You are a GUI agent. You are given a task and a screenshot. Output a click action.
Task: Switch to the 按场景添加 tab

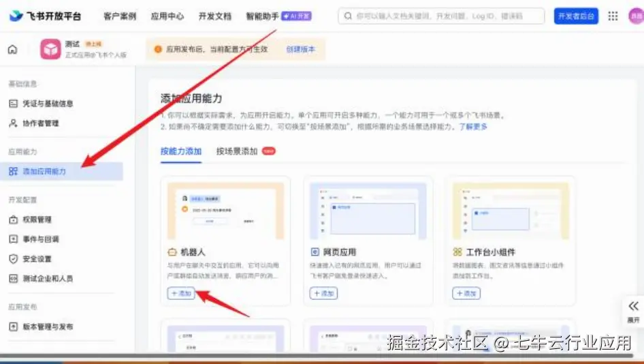[x=237, y=151]
